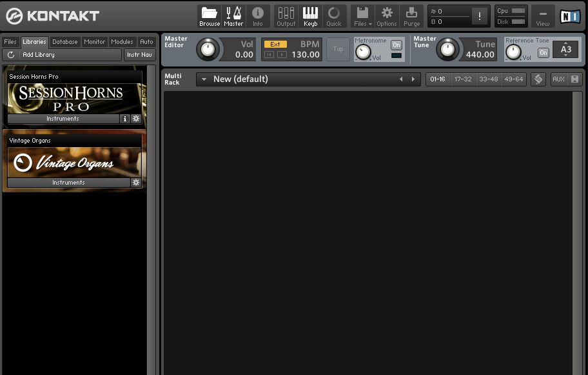Click the multi name New (default)

tap(240, 79)
